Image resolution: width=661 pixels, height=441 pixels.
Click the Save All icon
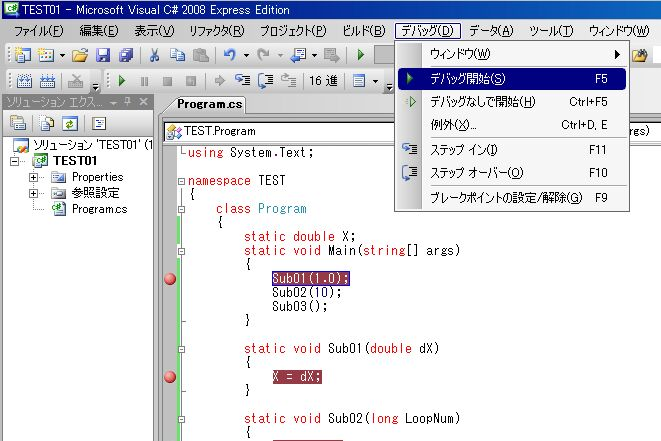click(x=126, y=55)
